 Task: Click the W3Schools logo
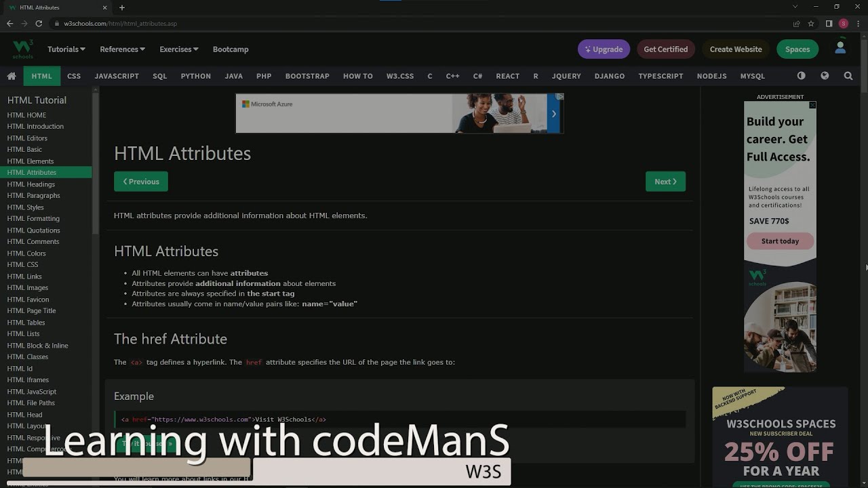tap(22, 49)
